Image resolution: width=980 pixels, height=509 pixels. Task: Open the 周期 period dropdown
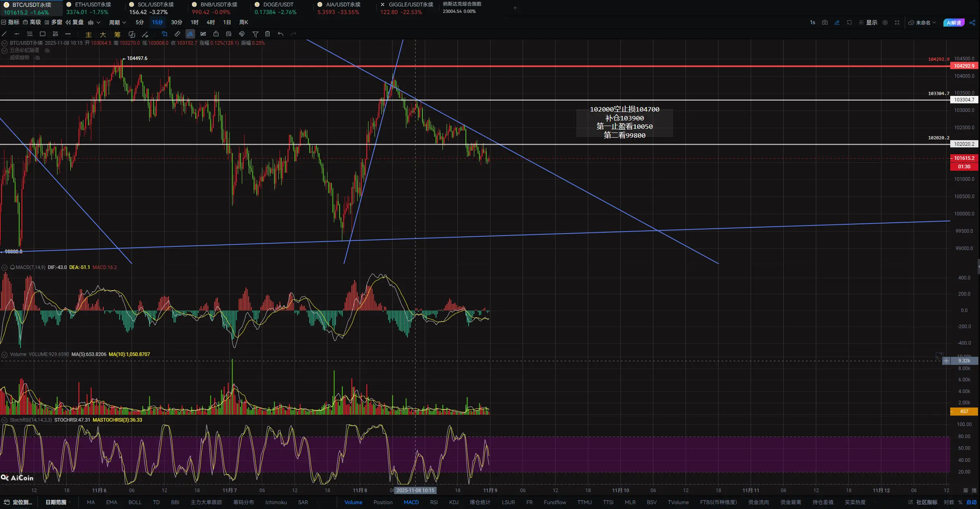tap(117, 23)
